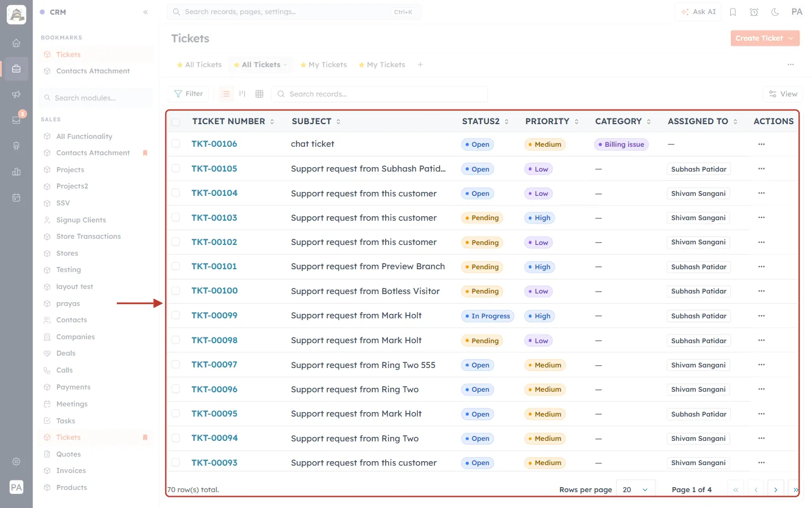This screenshot has height=508, width=812.
Task: Expand the Create Ticket dropdown arrow
Action: (791, 38)
